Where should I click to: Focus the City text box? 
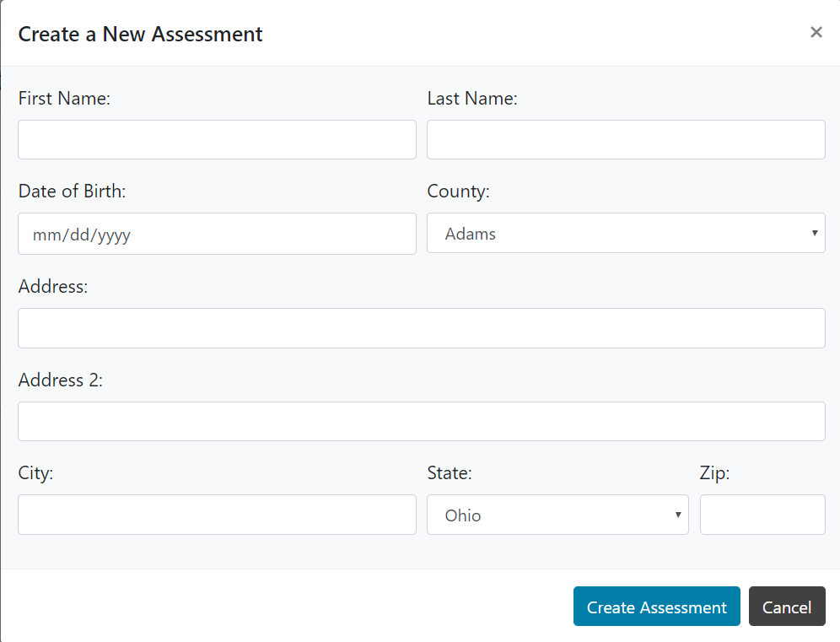pos(217,515)
